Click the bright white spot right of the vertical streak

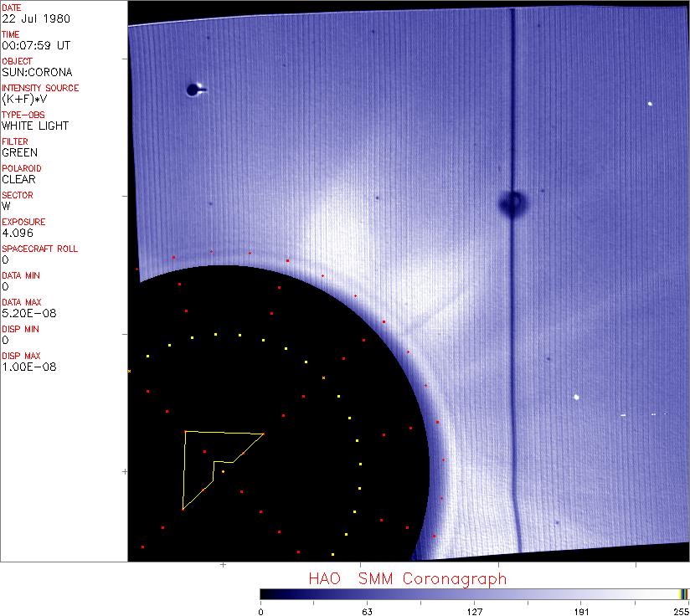point(577,397)
